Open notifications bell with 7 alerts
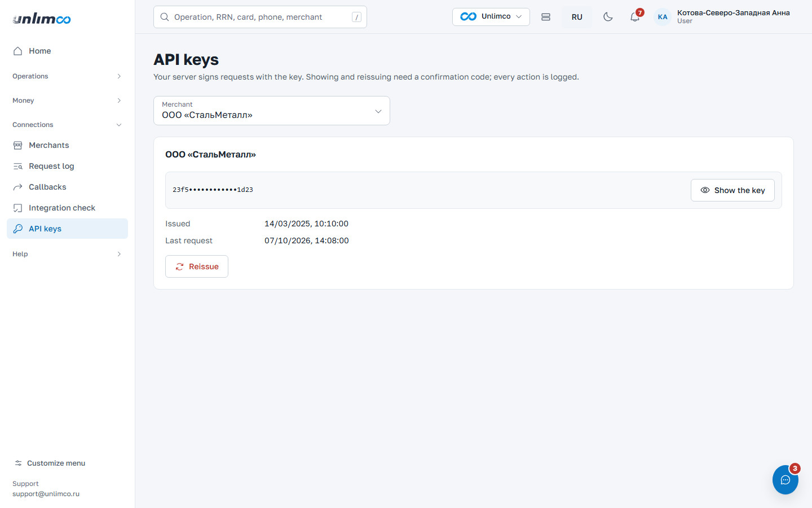The width and height of the screenshot is (812, 508). (x=635, y=17)
